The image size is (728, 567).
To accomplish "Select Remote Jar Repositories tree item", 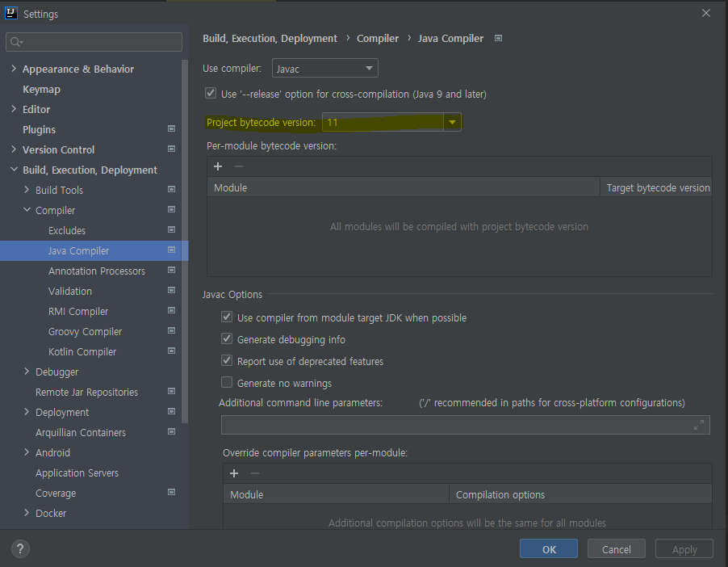I will pos(86,393).
